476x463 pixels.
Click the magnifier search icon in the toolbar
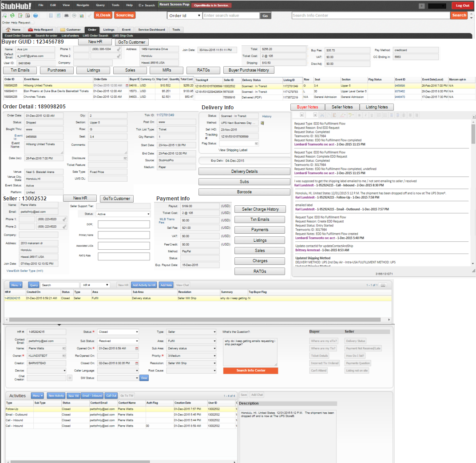tap(4, 15)
